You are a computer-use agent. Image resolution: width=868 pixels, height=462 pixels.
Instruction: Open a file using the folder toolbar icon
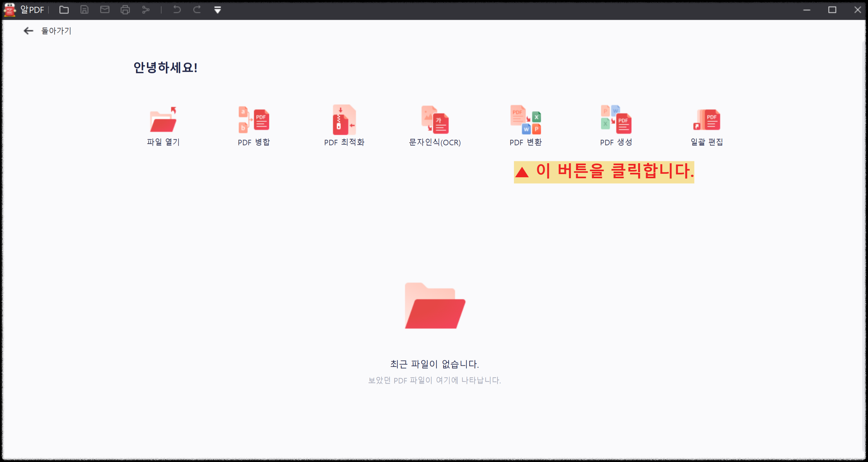coord(64,10)
